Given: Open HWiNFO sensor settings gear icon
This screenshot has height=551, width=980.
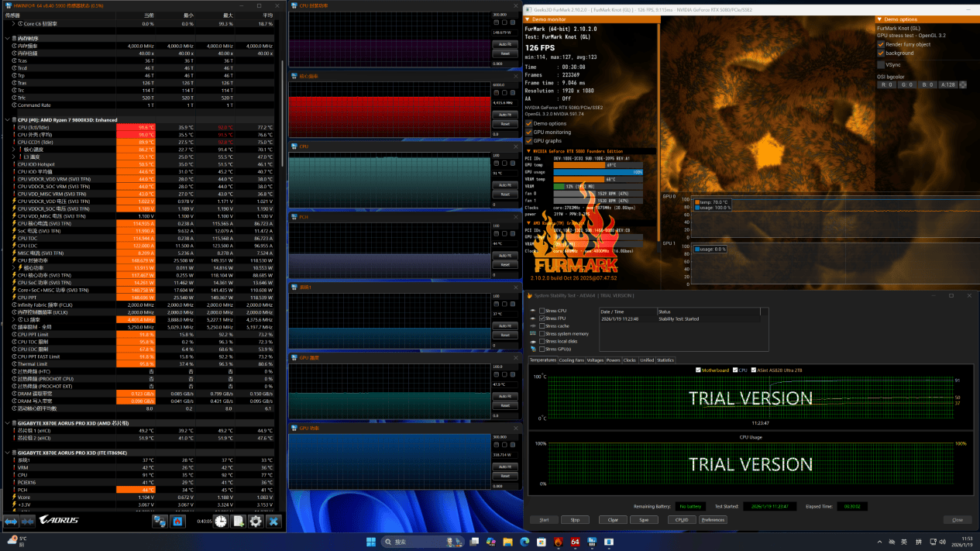Looking at the screenshot, I should [256, 522].
